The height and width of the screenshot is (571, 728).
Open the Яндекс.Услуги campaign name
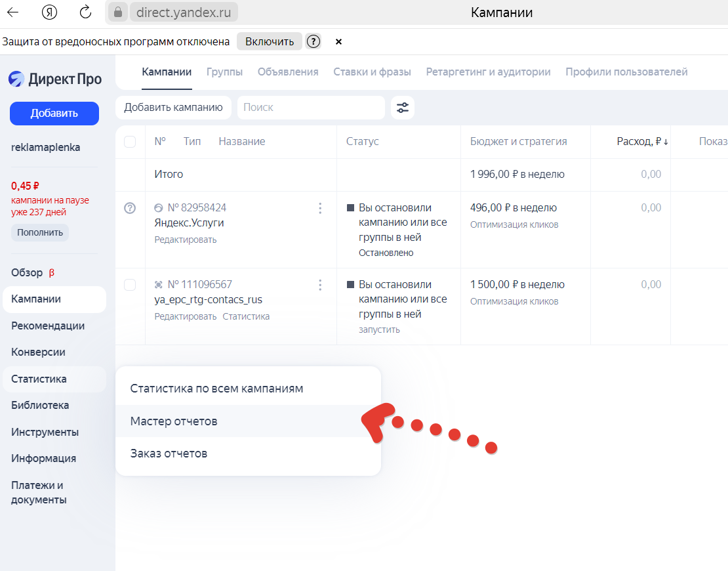pos(189,223)
